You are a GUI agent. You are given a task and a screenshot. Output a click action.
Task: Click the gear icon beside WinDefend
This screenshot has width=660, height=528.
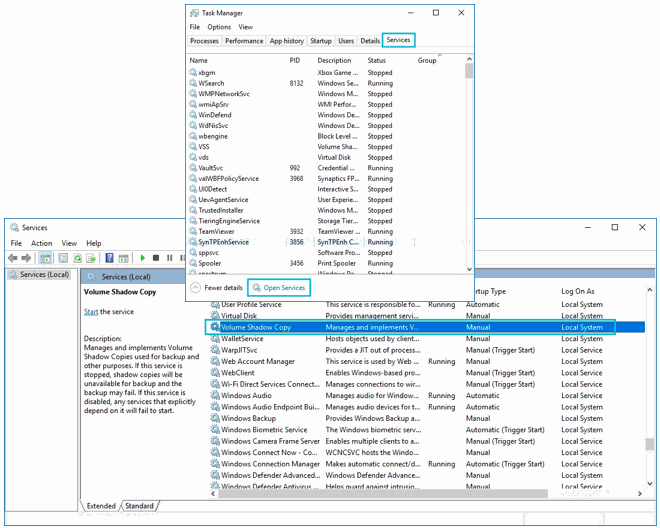click(193, 115)
